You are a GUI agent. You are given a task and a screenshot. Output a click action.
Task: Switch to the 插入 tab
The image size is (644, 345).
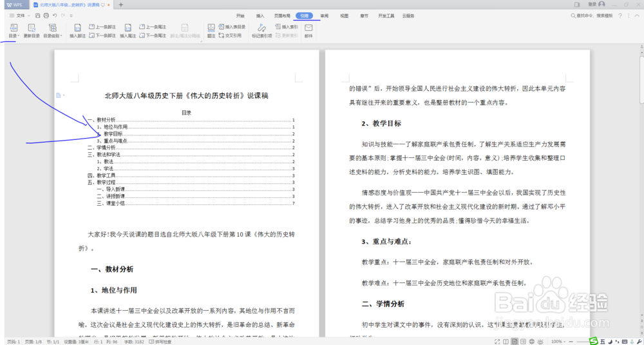pos(260,15)
